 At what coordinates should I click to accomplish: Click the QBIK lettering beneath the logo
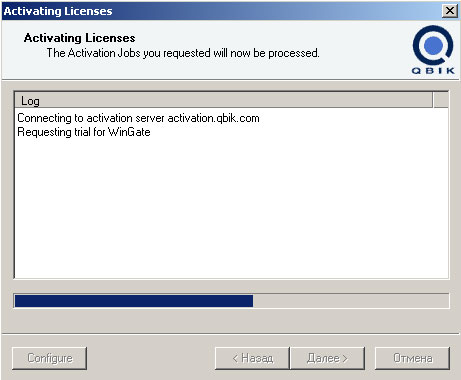433,71
